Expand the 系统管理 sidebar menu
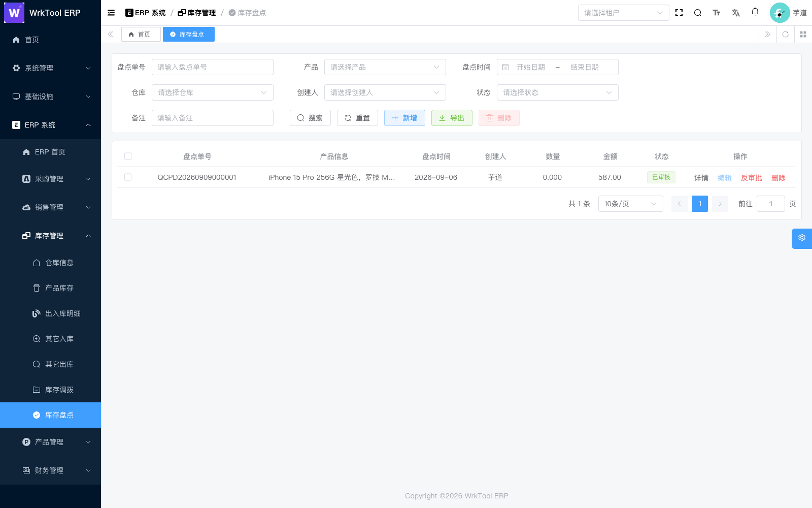This screenshot has height=508, width=812. pos(51,68)
